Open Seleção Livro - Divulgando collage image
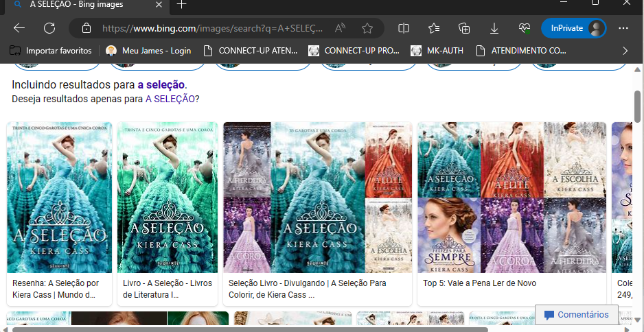The height and width of the screenshot is (332, 644). click(x=317, y=198)
